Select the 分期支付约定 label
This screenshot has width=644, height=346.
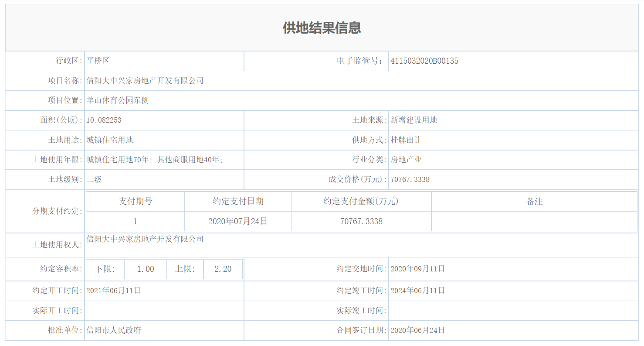coord(58,211)
